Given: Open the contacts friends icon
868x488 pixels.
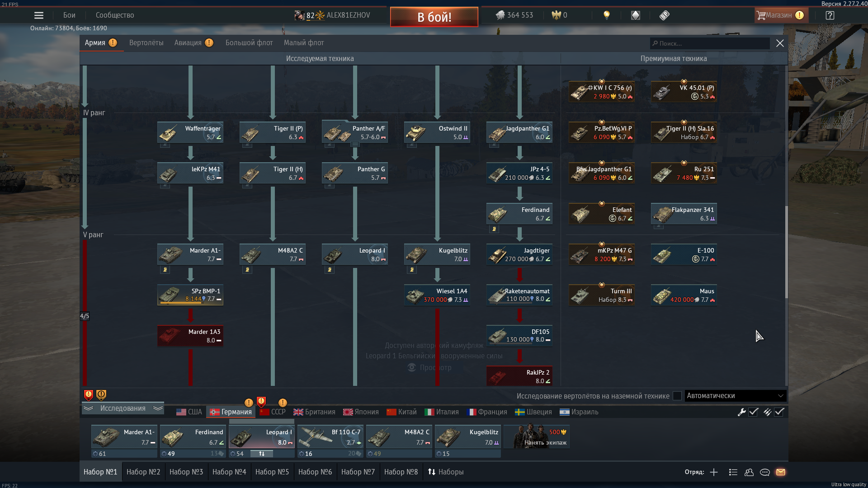Looking at the screenshot, I should 749,472.
